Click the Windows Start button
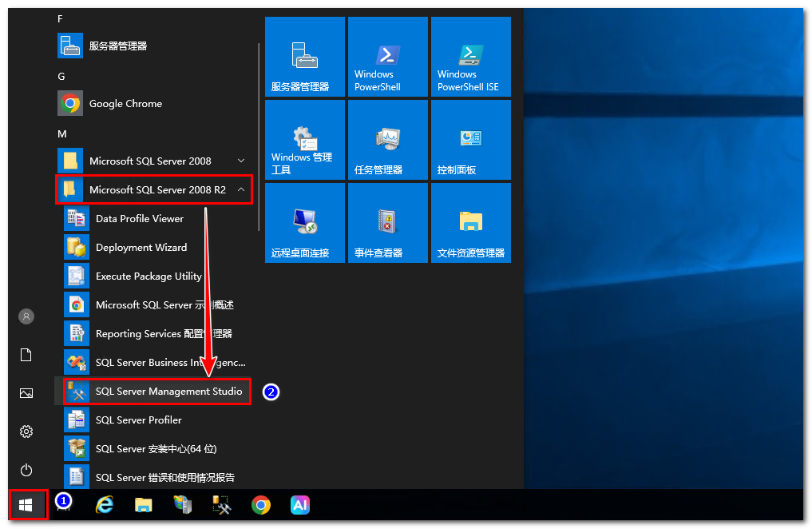This screenshot has height=529, width=812. coord(26,505)
